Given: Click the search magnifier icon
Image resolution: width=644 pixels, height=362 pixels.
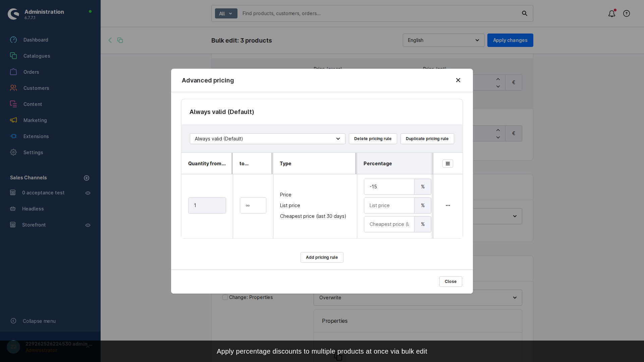Looking at the screenshot, I should 525,14.
